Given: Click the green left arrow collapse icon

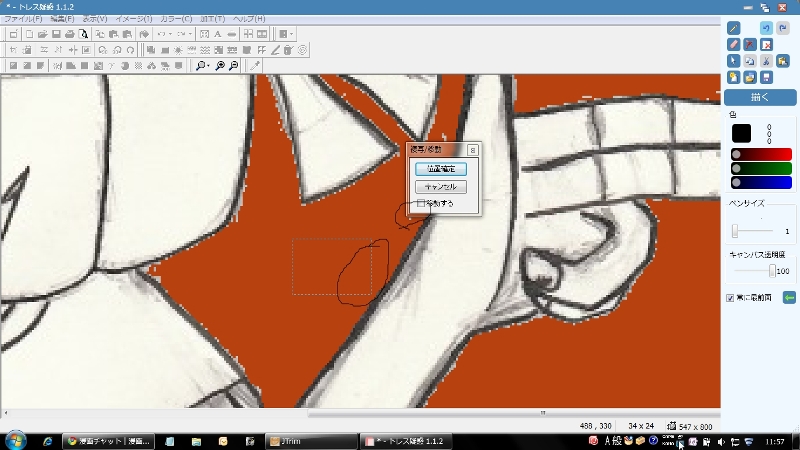Looking at the screenshot, I should (x=789, y=297).
